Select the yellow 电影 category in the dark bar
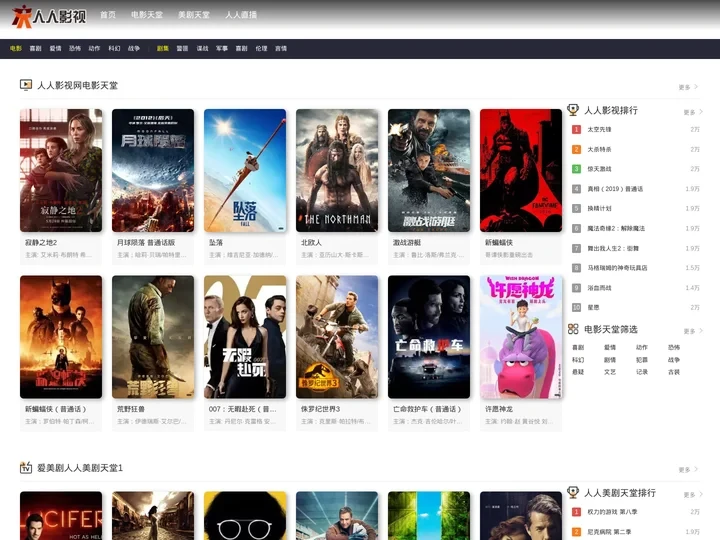Image resolution: width=720 pixels, height=540 pixels. click(16, 48)
